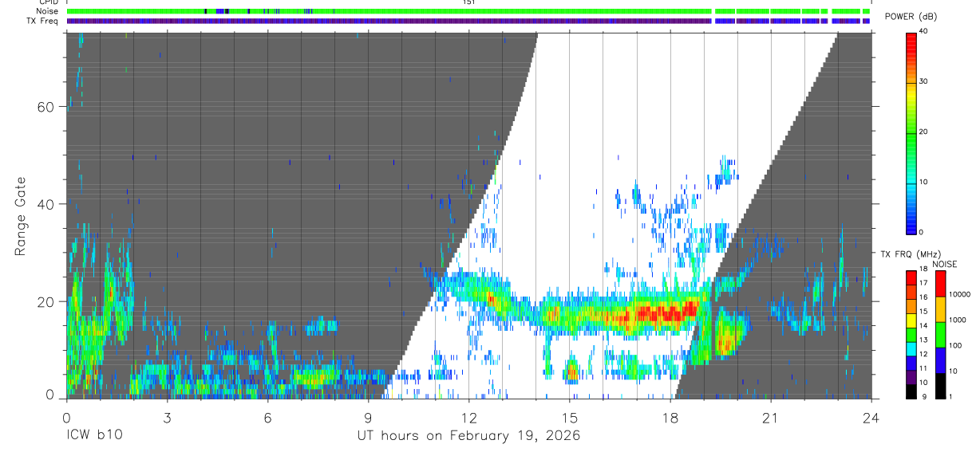Click the 40 tick on POWER scale
The image size is (980, 452).
(924, 32)
